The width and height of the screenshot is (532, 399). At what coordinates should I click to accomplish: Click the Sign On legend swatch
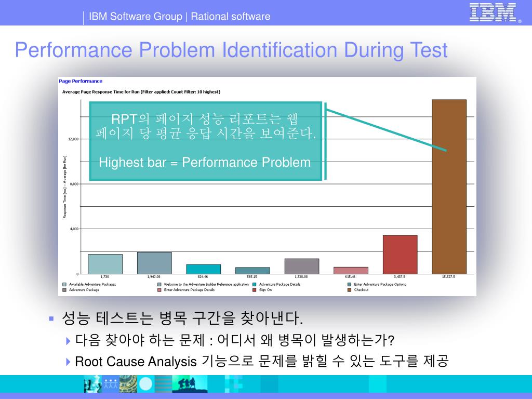click(x=255, y=290)
